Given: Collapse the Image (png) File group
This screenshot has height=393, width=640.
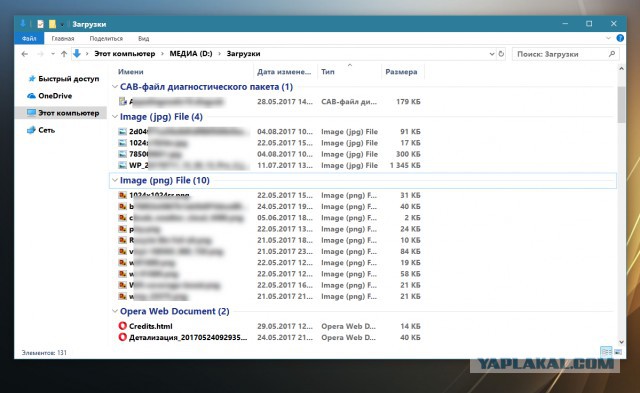Looking at the screenshot, I should (x=115, y=180).
